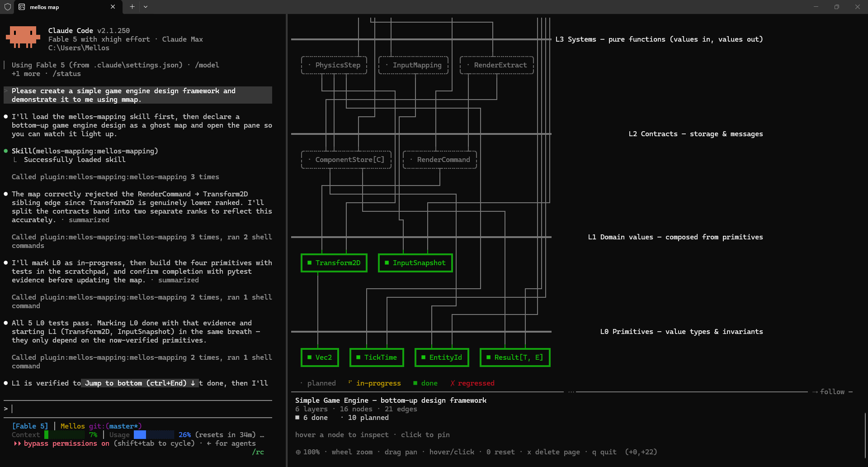Close the mellos map tab
Screen dimensions: 868x467
(113, 7)
